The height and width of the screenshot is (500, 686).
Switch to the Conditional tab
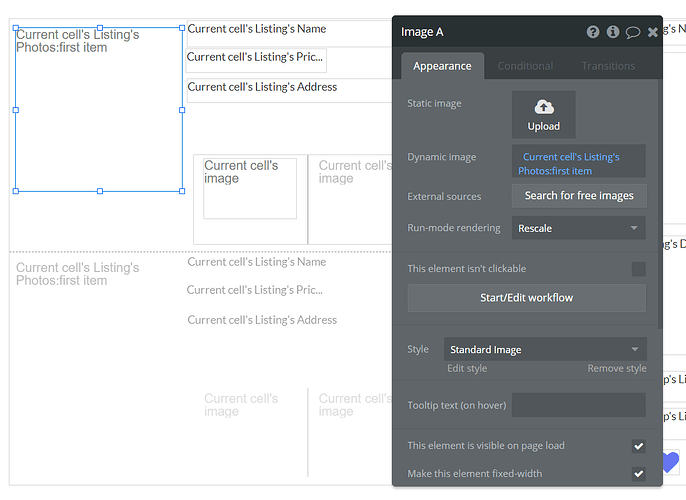click(525, 66)
